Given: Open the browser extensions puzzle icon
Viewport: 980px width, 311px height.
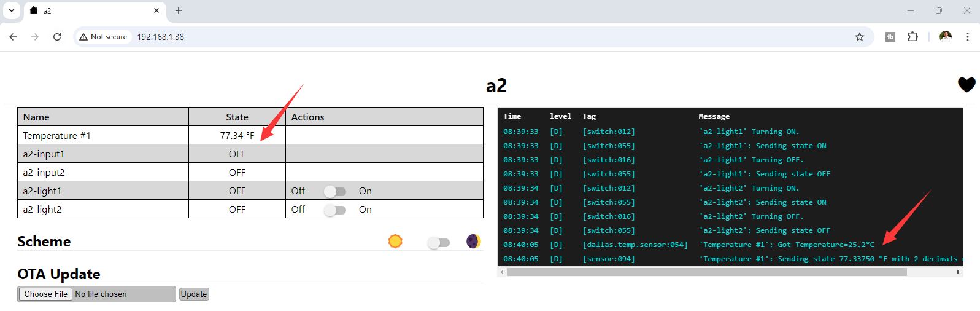Looking at the screenshot, I should [x=912, y=37].
